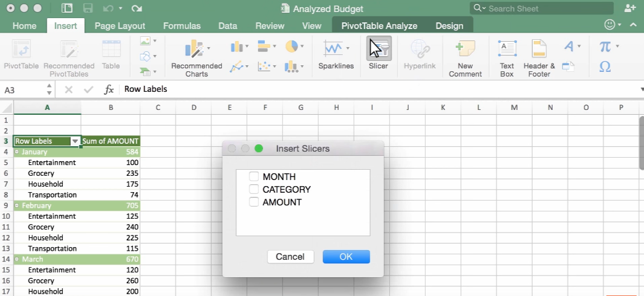Expand the formula bar arrow
Viewport: 644px width, 296px height.
click(x=642, y=89)
